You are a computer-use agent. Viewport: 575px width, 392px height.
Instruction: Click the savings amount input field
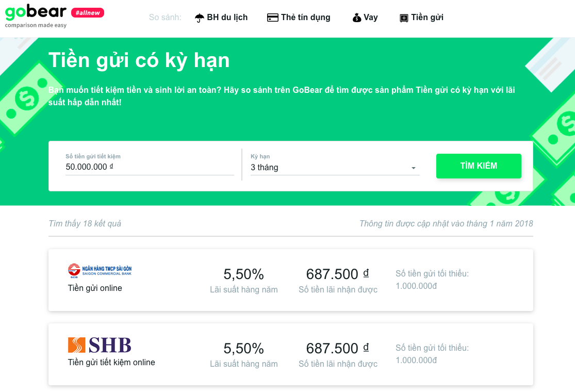coord(150,167)
